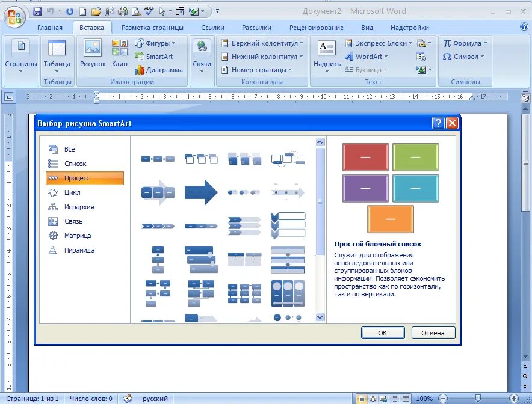Create new document from quick access toolbar
The height and width of the screenshot is (404, 532).
pos(83,11)
